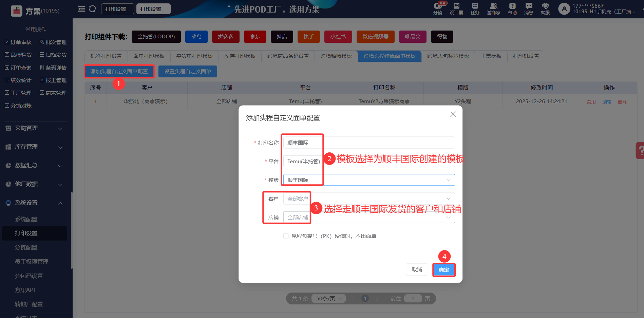The width and height of the screenshot is (644, 318).
Task: Tick the 尾程包裹号(PK)没值时不出面单 checkbox
Action: [286, 236]
